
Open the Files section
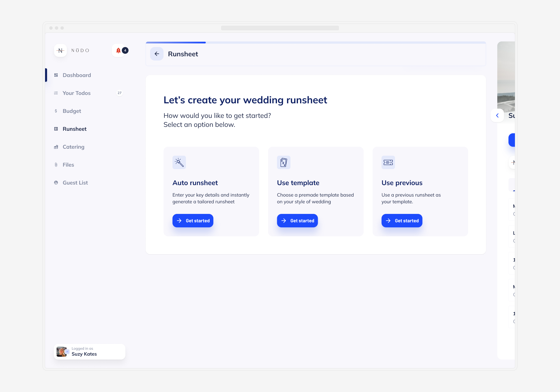click(68, 165)
